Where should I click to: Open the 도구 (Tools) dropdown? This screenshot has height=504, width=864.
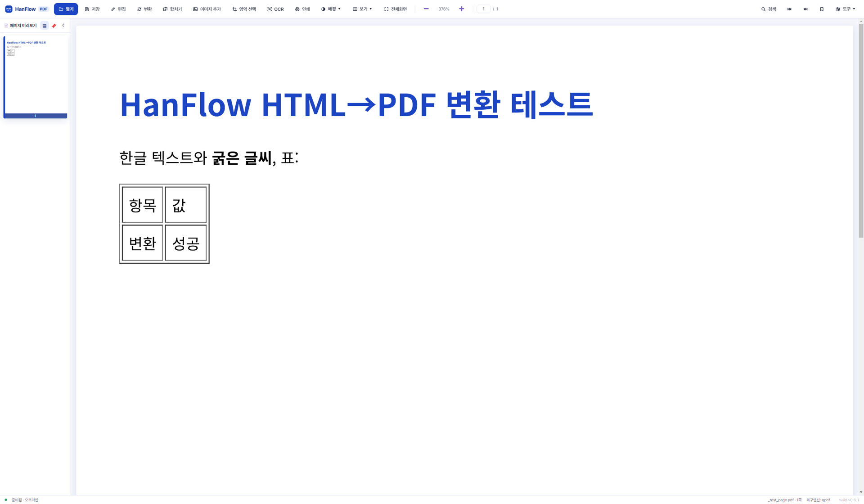click(x=845, y=9)
